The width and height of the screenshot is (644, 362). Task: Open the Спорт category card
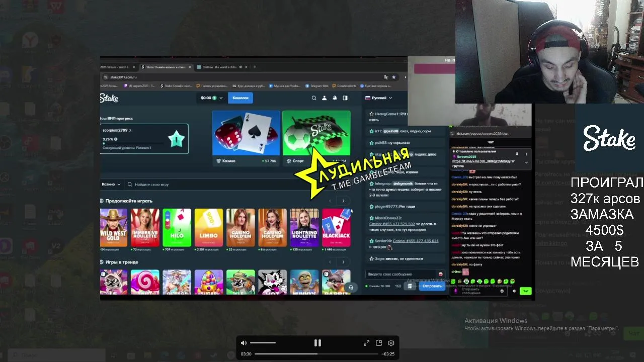coord(316,138)
